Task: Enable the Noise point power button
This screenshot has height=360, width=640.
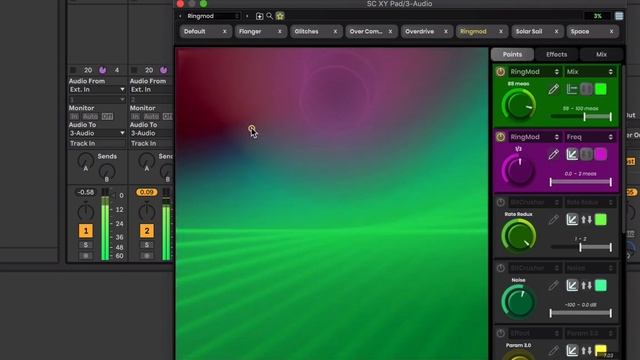Action: (x=500, y=268)
